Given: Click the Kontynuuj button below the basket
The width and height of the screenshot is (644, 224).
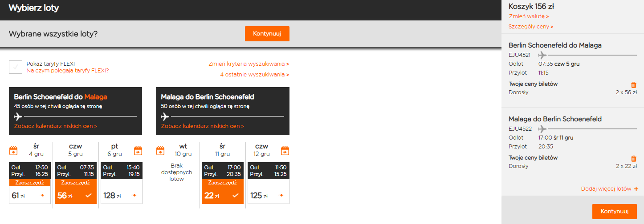Looking at the screenshot, I should click(x=615, y=212).
